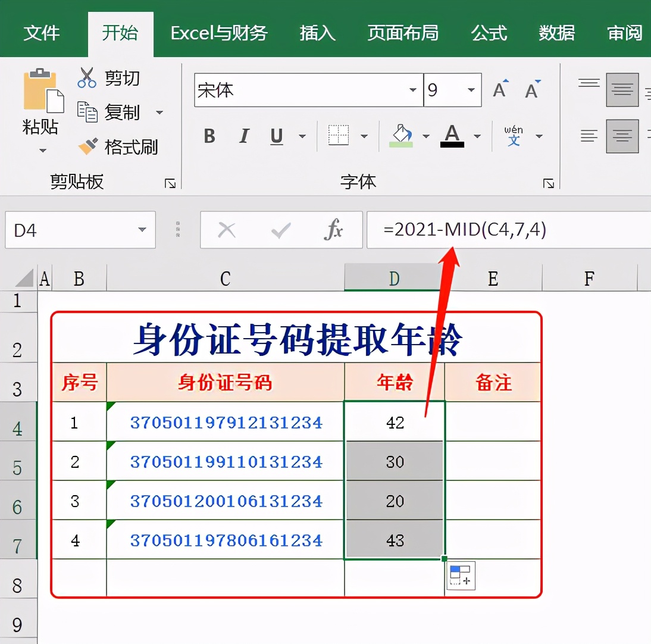Toggle bold formatting with the B button
Screen dimensions: 651x644
coord(209,136)
